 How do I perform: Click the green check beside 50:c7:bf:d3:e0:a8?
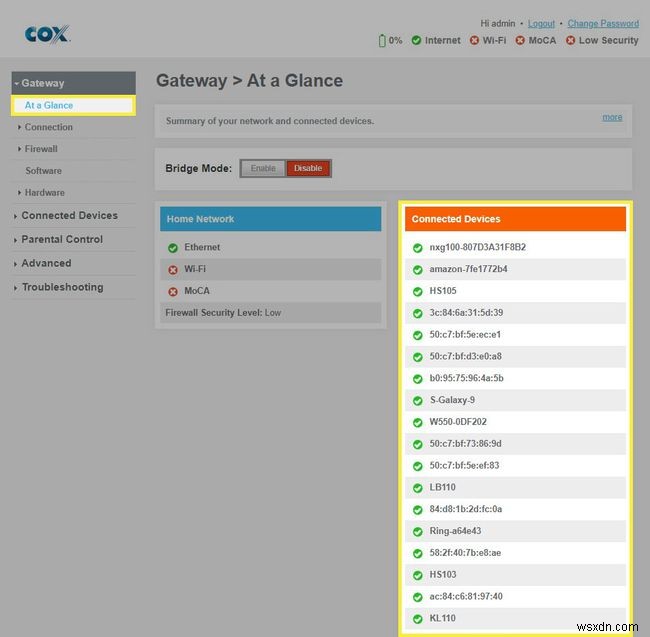(x=417, y=357)
